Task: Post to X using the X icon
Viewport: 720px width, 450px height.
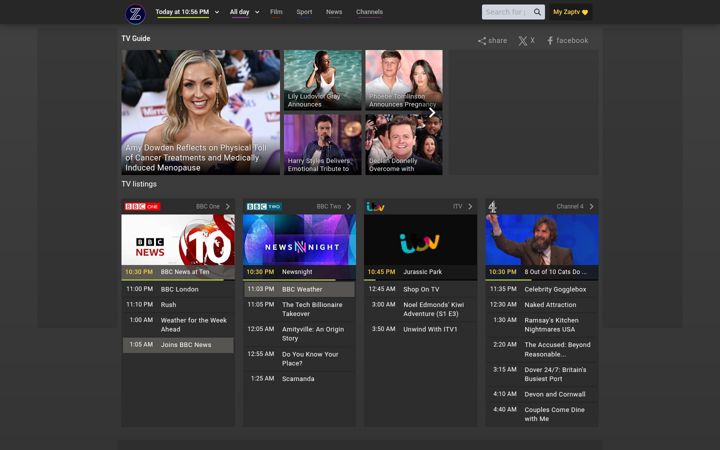Action: coord(523,41)
